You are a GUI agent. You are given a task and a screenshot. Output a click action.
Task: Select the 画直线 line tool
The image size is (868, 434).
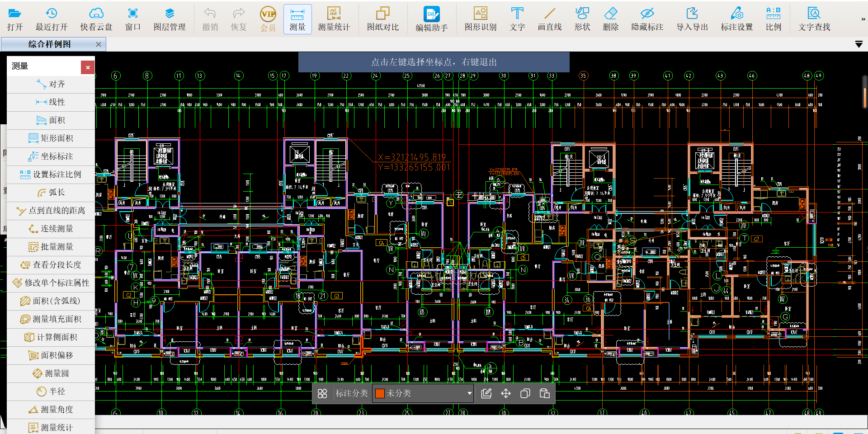click(549, 19)
